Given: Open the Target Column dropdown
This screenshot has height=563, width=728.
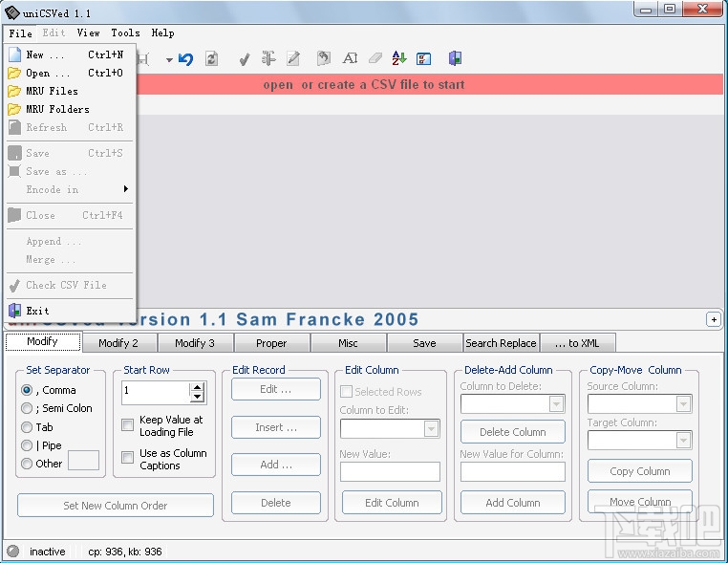Looking at the screenshot, I should point(683,440).
